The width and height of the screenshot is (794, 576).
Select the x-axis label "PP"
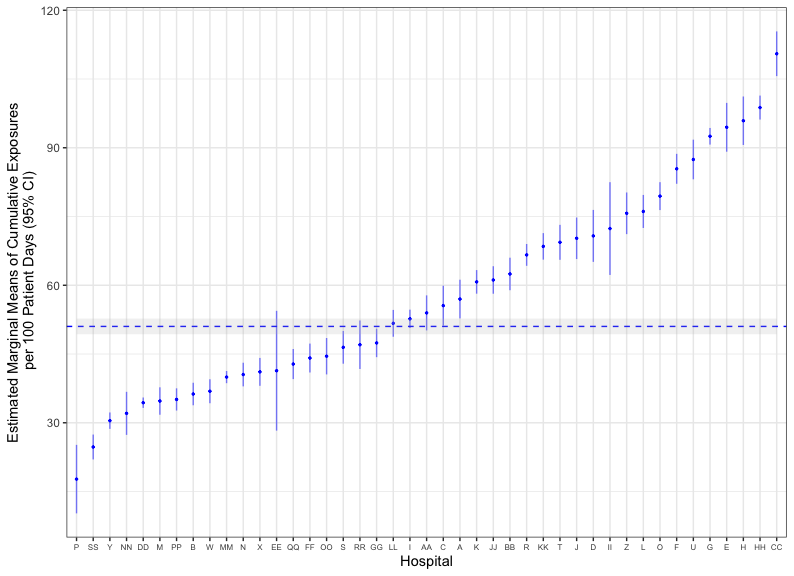pos(177,547)
